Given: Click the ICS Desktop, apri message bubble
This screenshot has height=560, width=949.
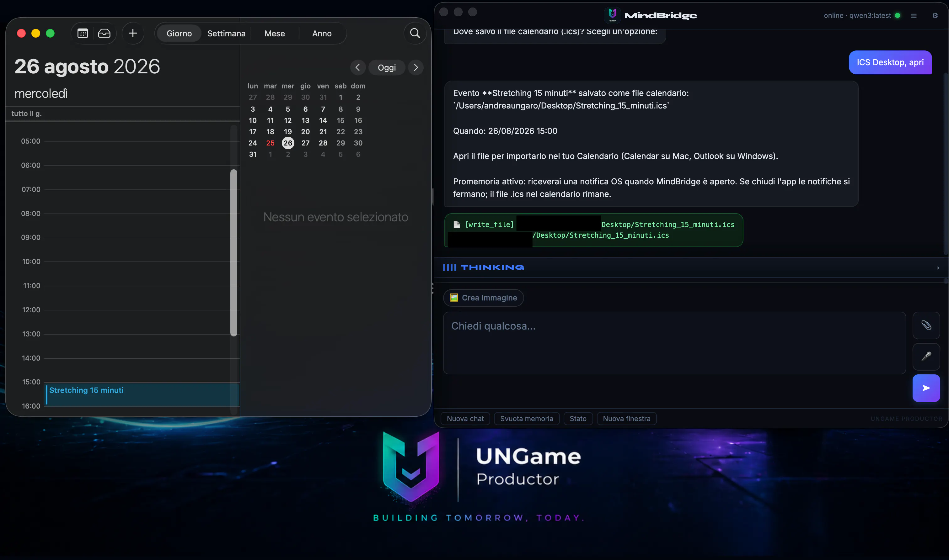Looking at the screenshot, I should click(x=890, y=62).
